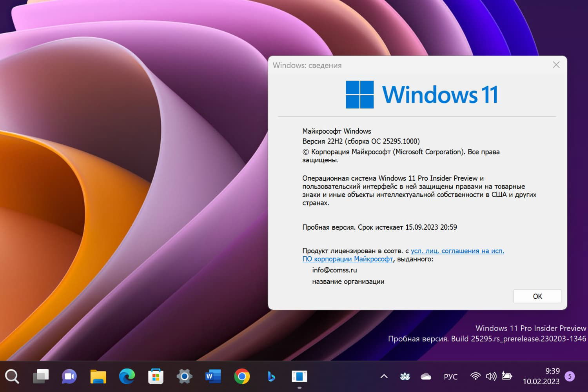Click the trial expiry line "Срок истекает 15.09.2023 20:59"
Image resolution: width=588 pixels, height=392 pixels.
(x=407, y=227)
